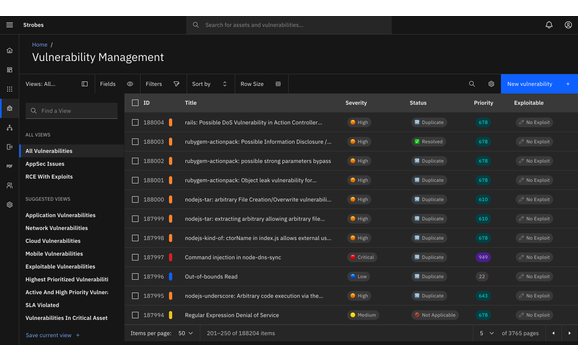This screenshot has width=579, height=361.
Task: Click the table search magnifier icon
Action: [472, 84]
